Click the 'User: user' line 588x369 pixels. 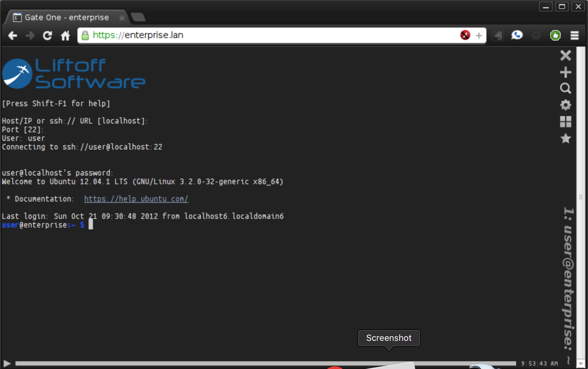coord(23,138)
